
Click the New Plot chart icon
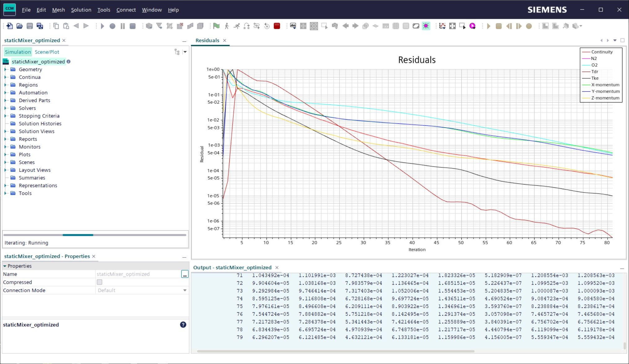pos(442,26)
